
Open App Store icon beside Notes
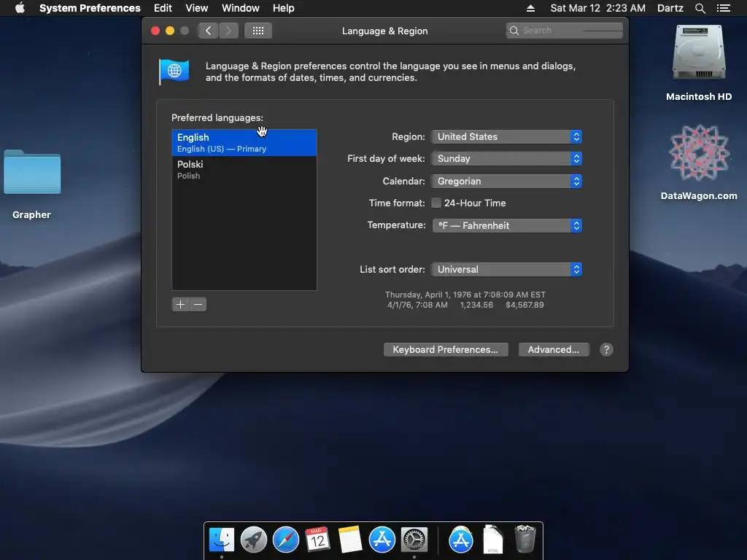click(x=382, y=540)
